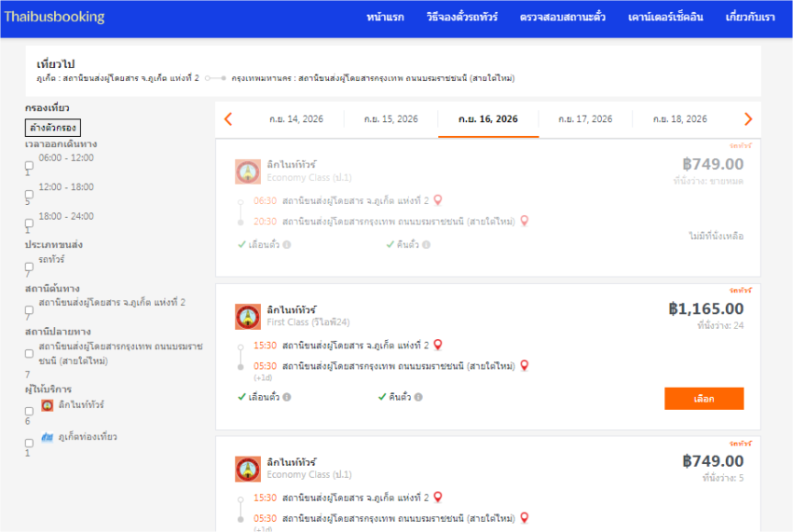Click the orange เลือก button for First Class
793x532 pixels.
pos(704,399)
